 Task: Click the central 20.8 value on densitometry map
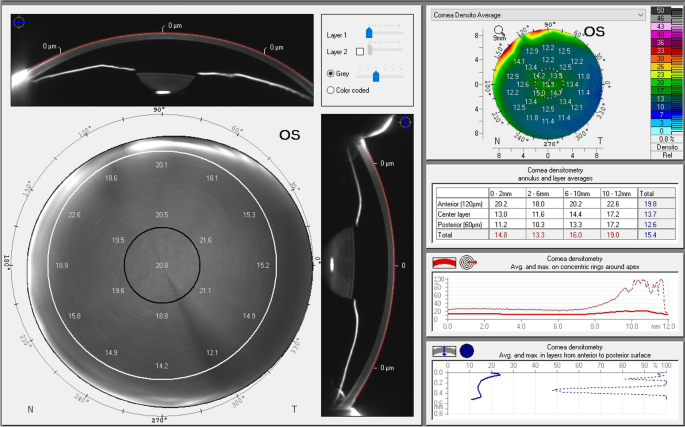point(162,265)
